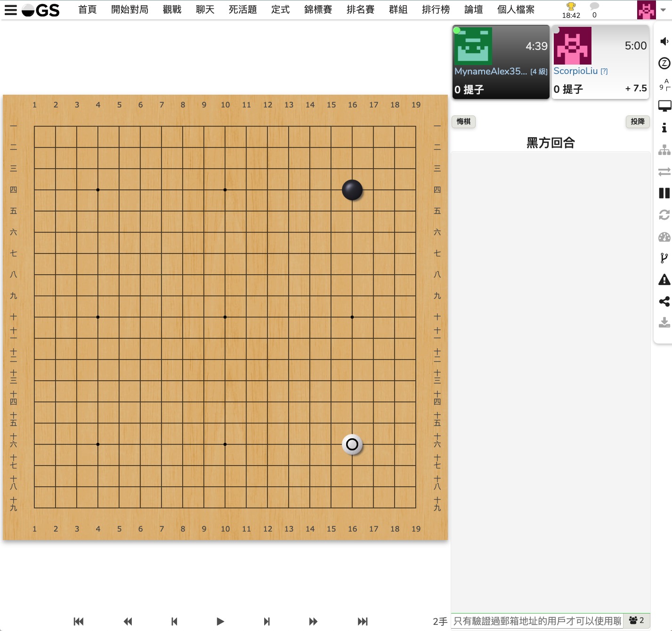Image resolution: width=672 pixels, height=631 pixels.
Task: Open the 定式 joseki page
Action: [281, 9]
